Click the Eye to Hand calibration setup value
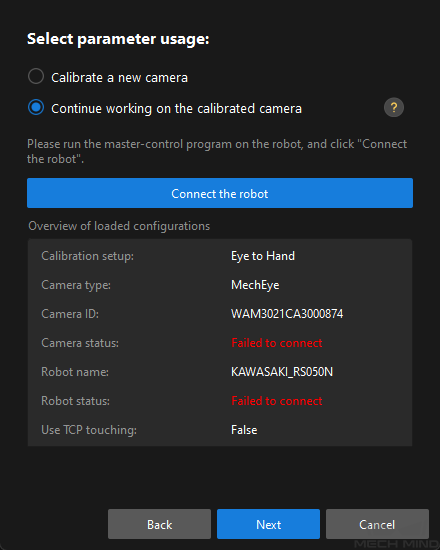This screenshot has height=550, width=440. pos(263,256)
